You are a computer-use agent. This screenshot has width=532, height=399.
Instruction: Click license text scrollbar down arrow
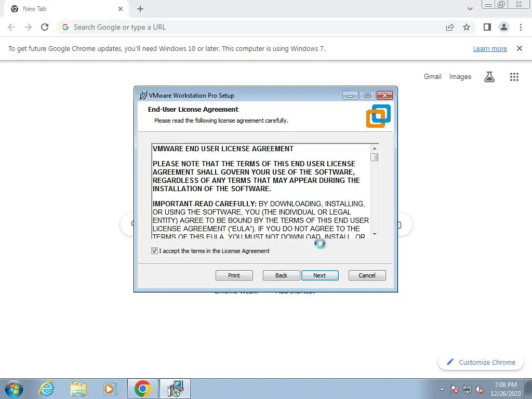point(375,234)
